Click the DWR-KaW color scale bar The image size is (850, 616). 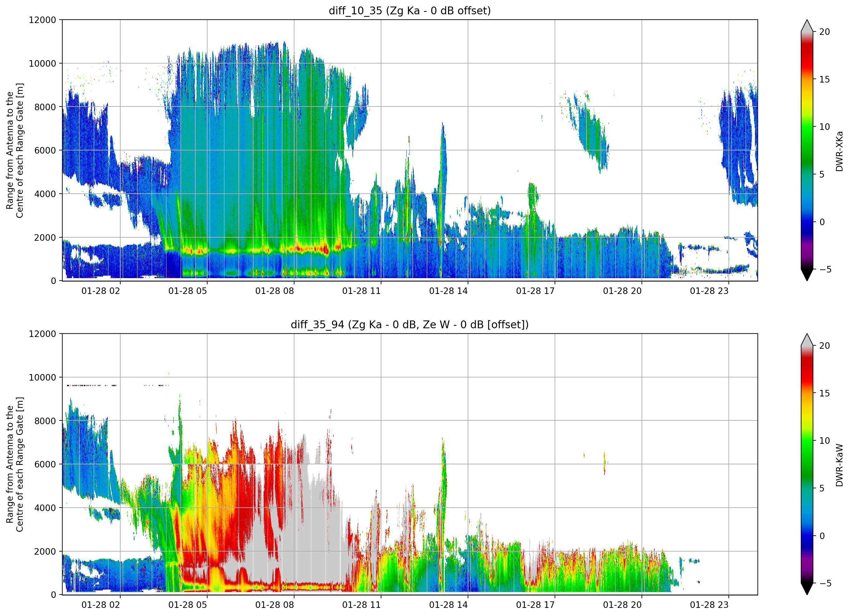coord(807,464)
